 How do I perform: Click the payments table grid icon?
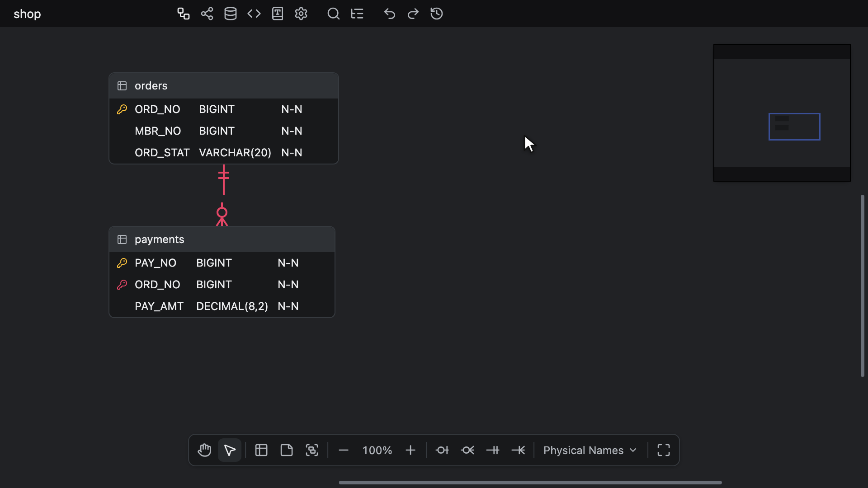(122, 239)
